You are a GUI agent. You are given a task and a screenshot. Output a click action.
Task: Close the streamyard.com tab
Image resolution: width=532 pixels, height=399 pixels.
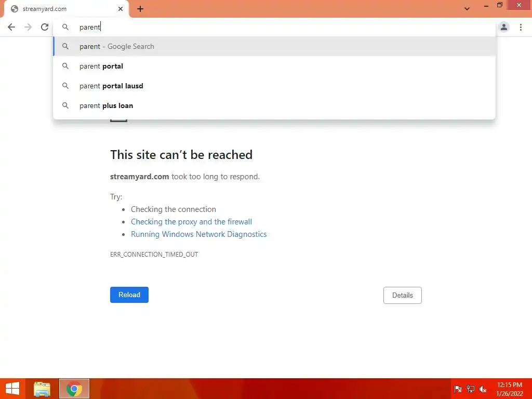[121, 9]
